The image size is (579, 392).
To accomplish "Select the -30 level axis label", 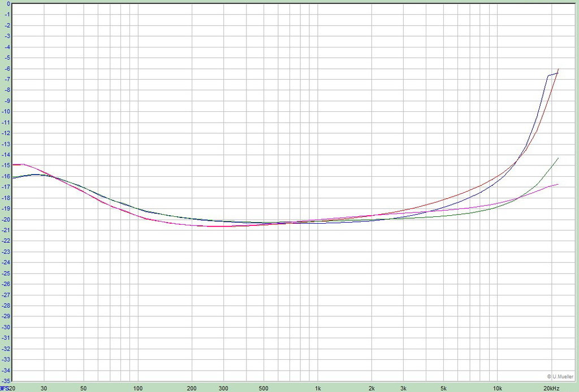I will tap(6, 327).
